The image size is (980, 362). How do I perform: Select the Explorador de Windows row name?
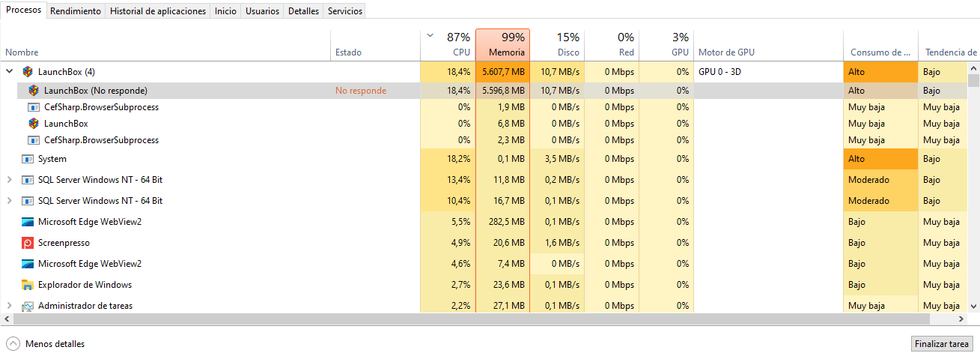point(85,285)
